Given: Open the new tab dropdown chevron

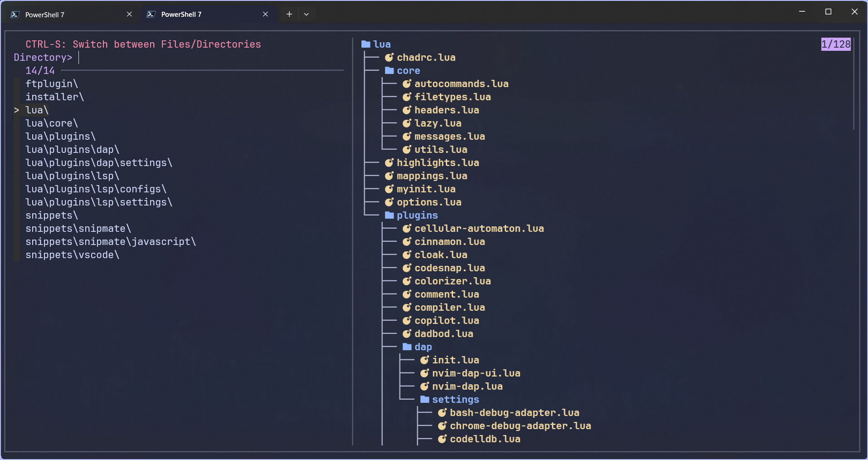Looking at the screenshot, I should click(x=307, y=14).
